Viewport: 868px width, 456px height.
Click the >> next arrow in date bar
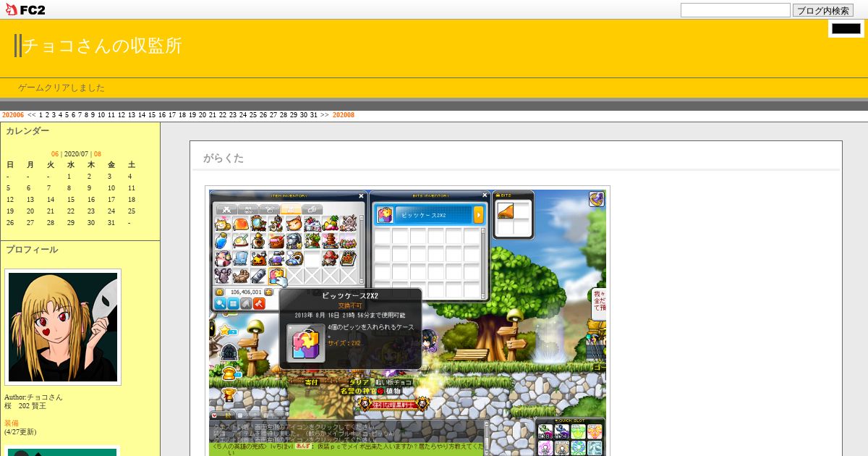click(325, 114)
